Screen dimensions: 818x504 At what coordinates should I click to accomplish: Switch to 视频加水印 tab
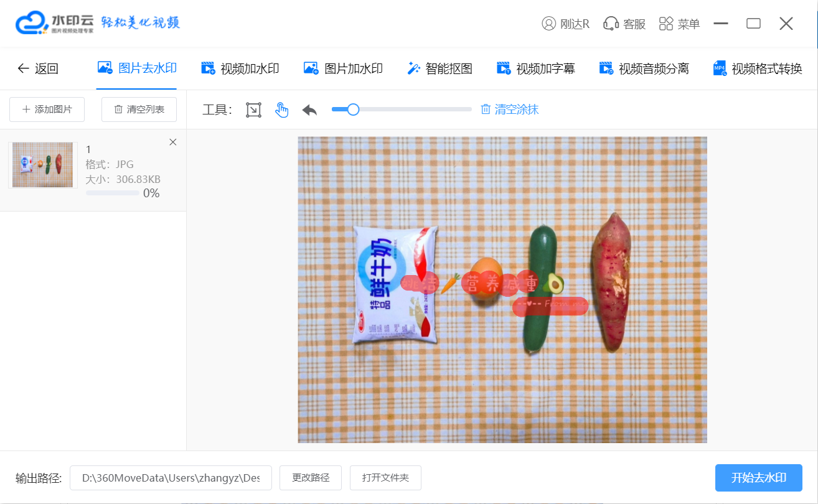click(240, 68)
